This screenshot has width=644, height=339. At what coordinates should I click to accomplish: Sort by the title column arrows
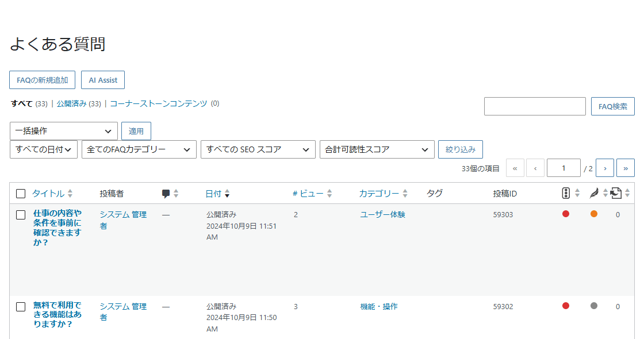70,193
